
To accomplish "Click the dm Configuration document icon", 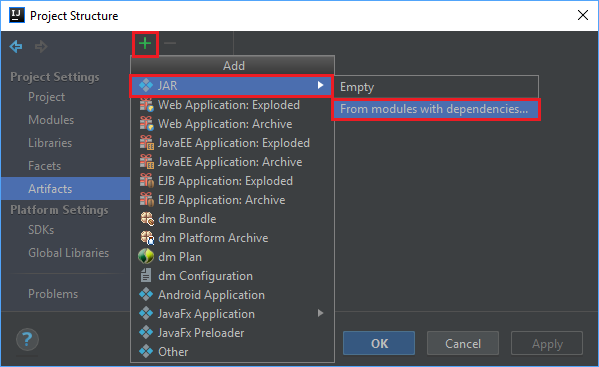I will coord(146,275).
